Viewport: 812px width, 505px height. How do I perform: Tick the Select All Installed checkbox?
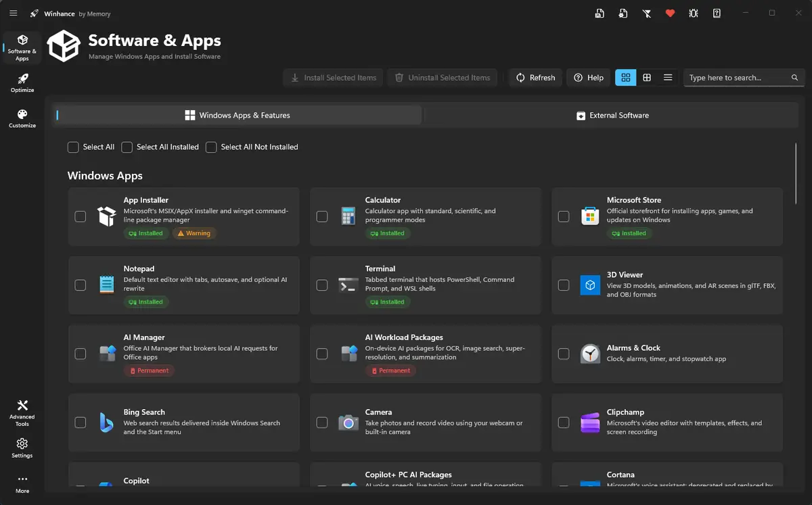point(127,147)
